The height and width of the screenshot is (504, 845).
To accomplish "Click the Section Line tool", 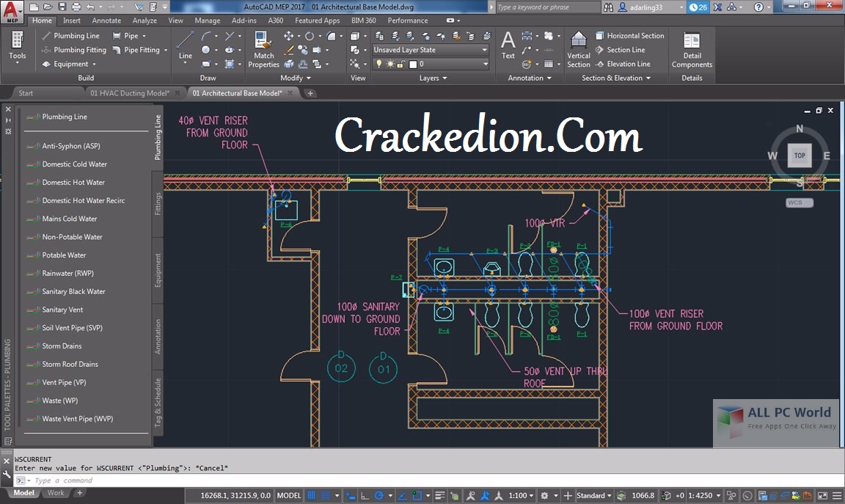I will [620, 50].
